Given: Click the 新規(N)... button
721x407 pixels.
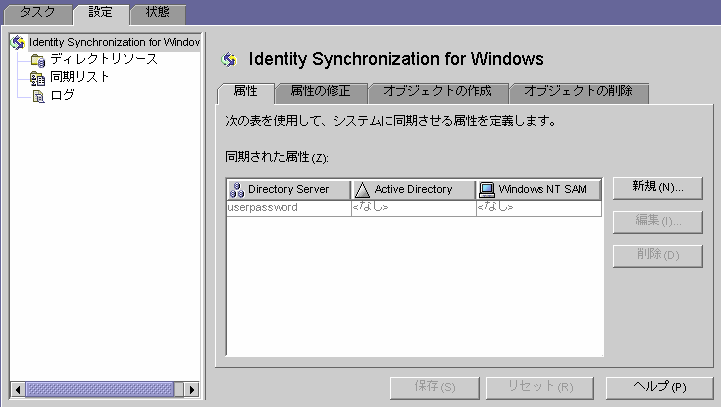Looking at the screenshot, I should click(x=658, y=188).
